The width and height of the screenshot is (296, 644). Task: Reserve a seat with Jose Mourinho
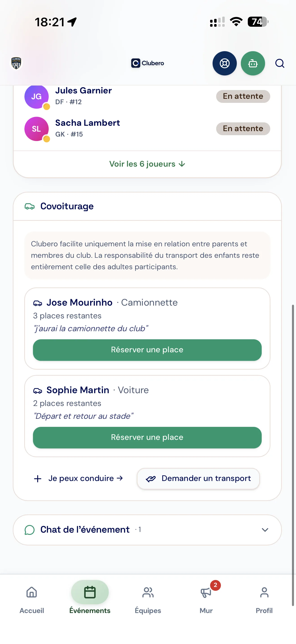147,350
